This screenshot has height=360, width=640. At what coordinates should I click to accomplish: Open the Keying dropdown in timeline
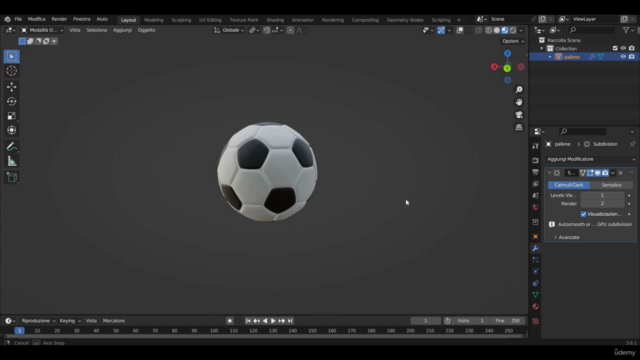[x=70, y=321]
